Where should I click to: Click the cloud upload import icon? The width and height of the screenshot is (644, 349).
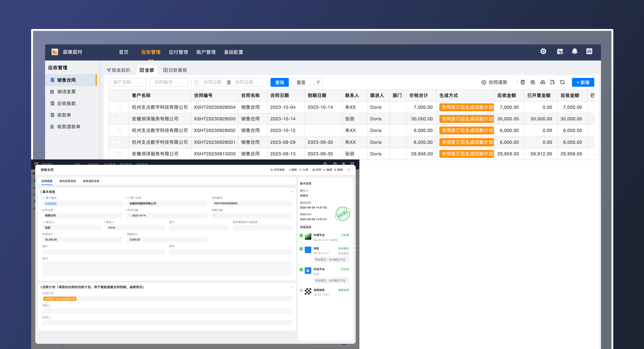[x=543, y=82]
